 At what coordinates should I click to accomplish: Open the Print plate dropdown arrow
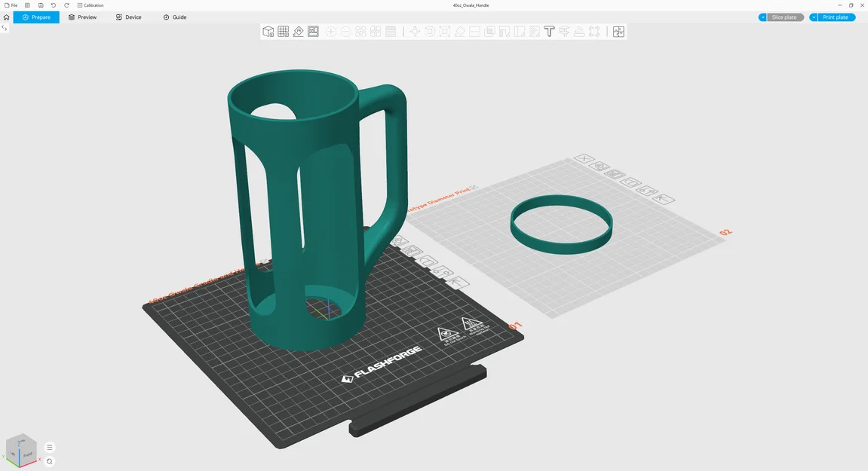pyautogui.click(x=813, y=17)
